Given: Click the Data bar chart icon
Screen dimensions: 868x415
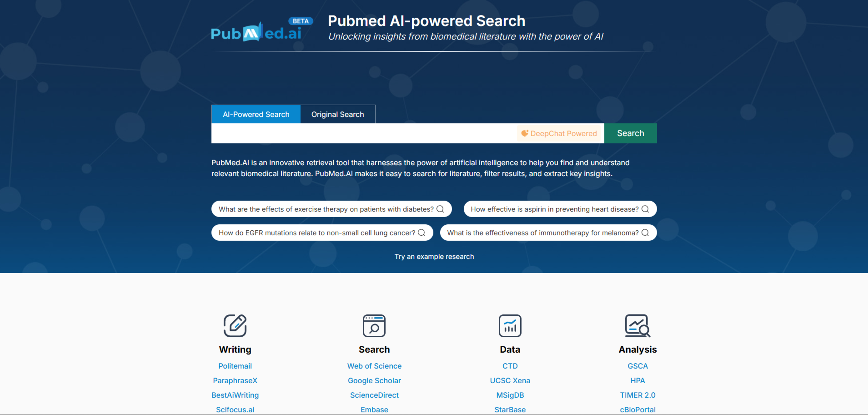Looking at the screenshot, I should (x=510, y=325).
